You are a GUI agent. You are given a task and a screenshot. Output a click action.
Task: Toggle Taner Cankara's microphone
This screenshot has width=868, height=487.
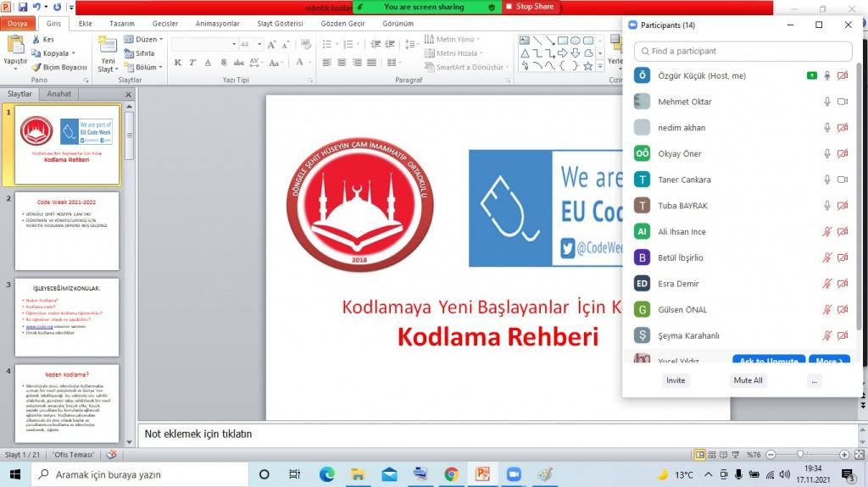click(827, 180)
